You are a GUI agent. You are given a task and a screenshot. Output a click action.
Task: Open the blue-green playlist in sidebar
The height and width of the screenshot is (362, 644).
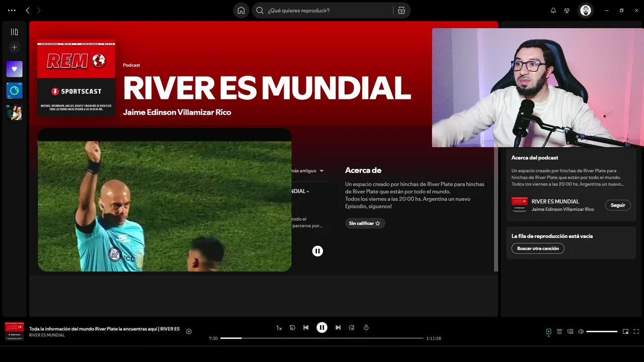(x=14, y=90)
